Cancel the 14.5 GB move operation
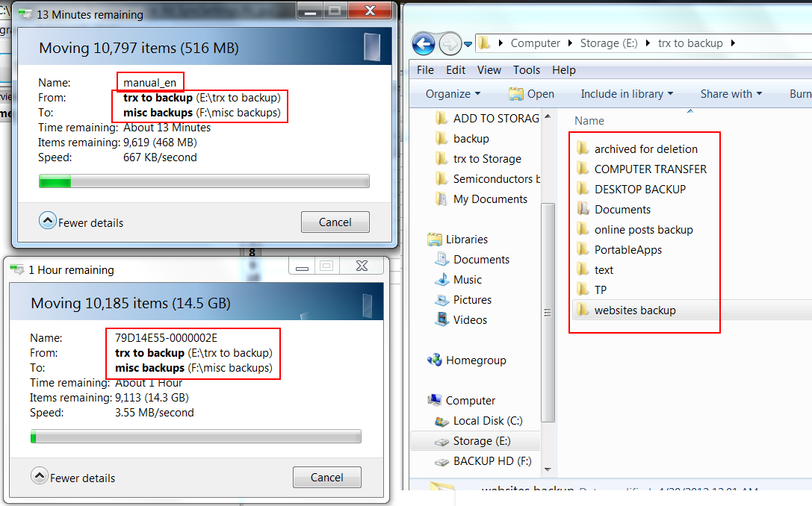The image size is (812, 506). [x=326, y=477]
